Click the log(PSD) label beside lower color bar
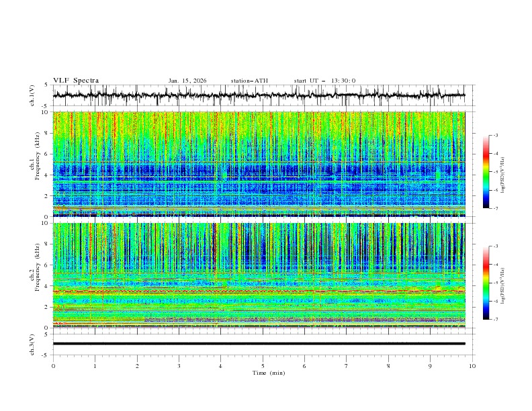Viewport: 532px width, 411px height. click(x=504, y=283)
